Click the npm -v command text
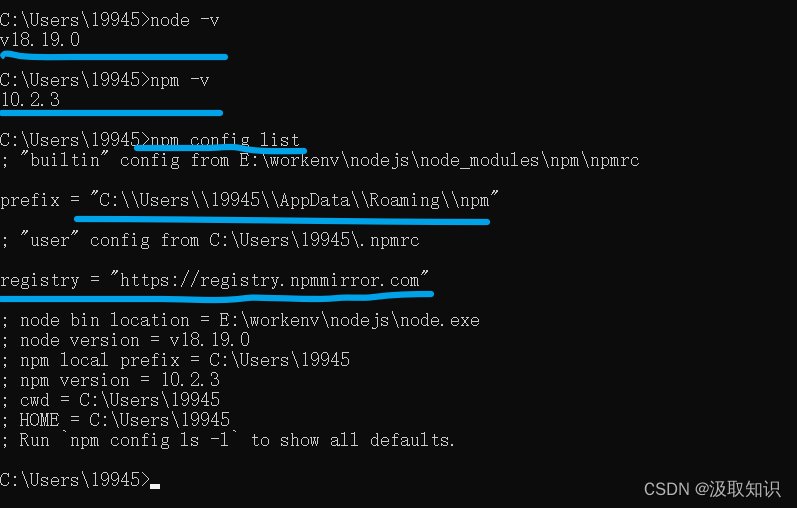This screenshot has height=508, width=797. pyautogui.click(x=179, y=80)
